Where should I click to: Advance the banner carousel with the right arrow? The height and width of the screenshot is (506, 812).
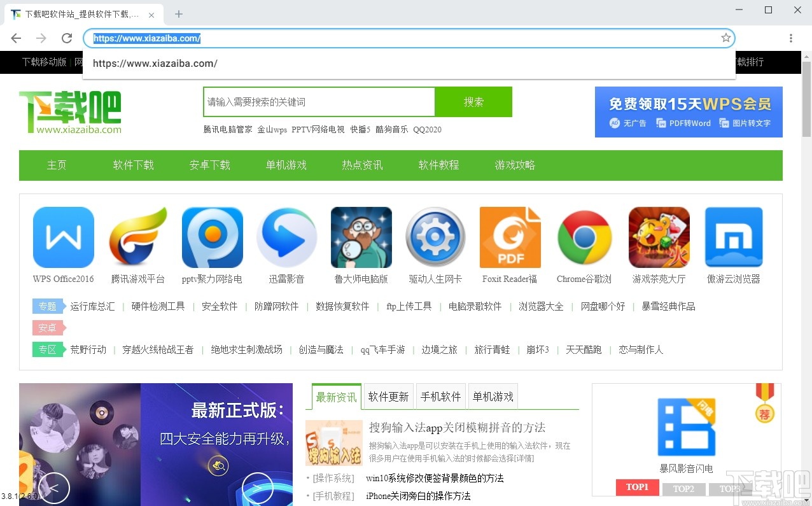coord(257,488)
